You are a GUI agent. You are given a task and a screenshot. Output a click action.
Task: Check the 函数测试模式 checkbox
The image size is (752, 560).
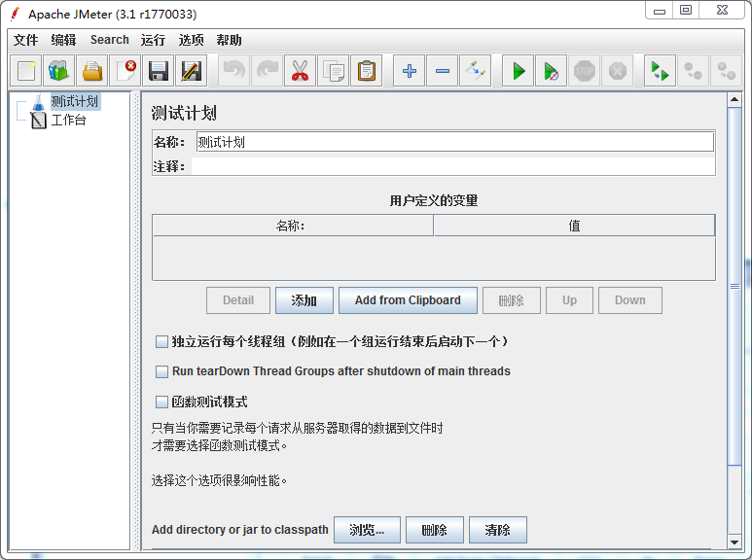(x=161, y=402)
